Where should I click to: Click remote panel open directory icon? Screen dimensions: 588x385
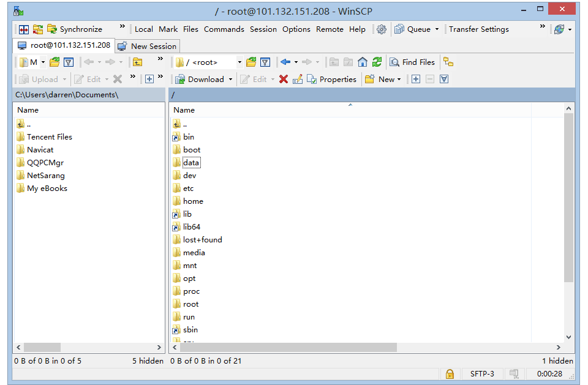tap(251, 62)
